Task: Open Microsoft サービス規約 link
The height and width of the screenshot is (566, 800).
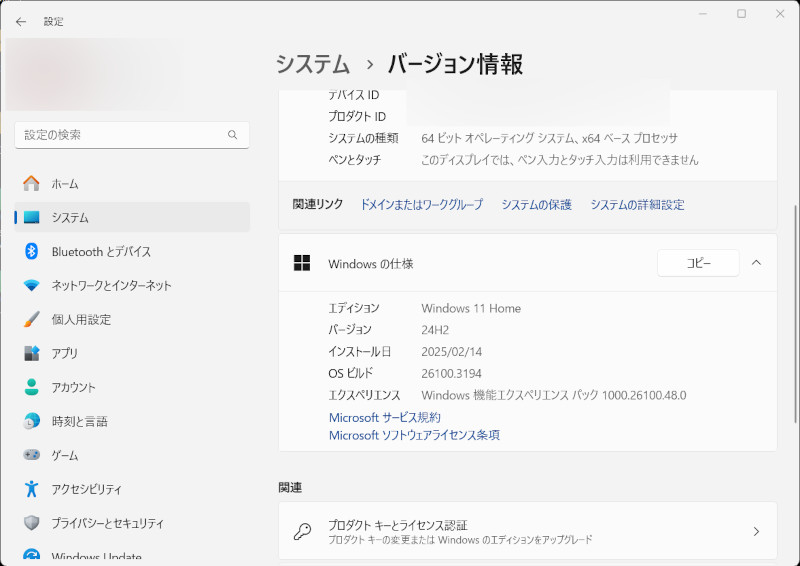Action: 384,417
